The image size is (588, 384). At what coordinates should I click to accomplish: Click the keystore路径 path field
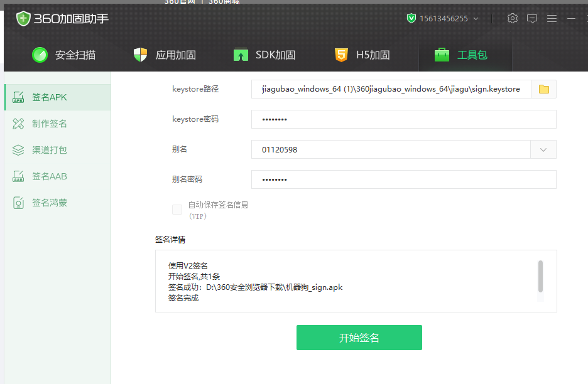pyautogui.click(x=391, y=89)
